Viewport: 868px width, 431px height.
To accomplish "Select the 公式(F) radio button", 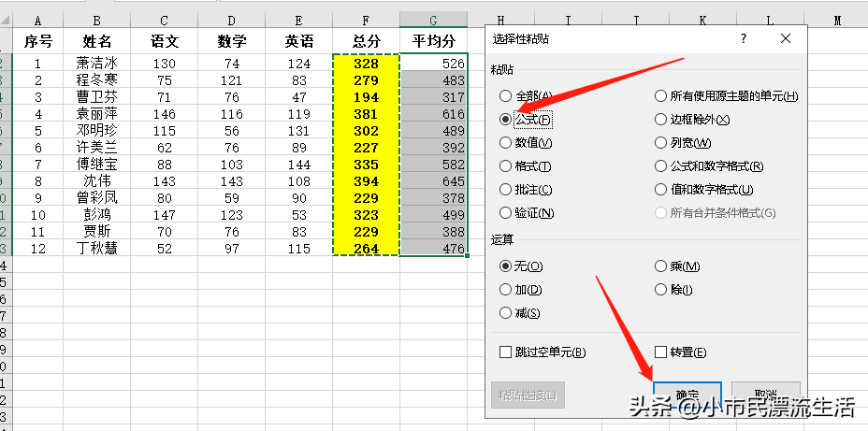I will pos(505,120).
